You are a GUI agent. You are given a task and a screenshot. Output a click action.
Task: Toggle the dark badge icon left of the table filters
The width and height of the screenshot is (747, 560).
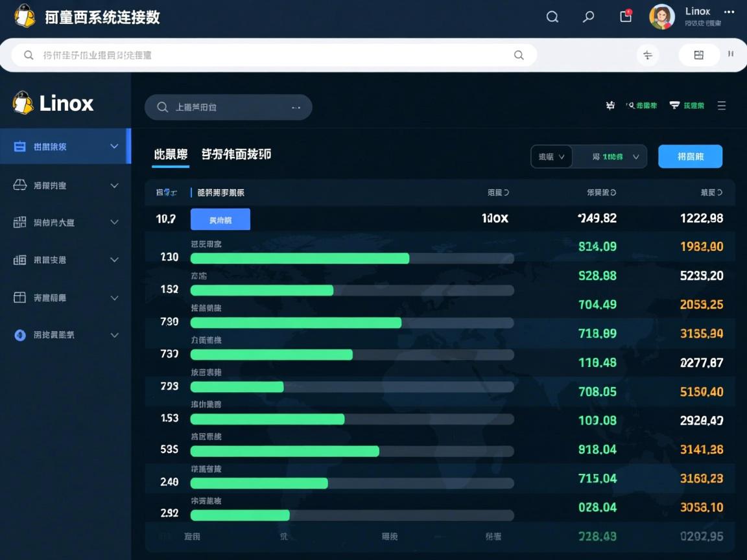[610, 105]
